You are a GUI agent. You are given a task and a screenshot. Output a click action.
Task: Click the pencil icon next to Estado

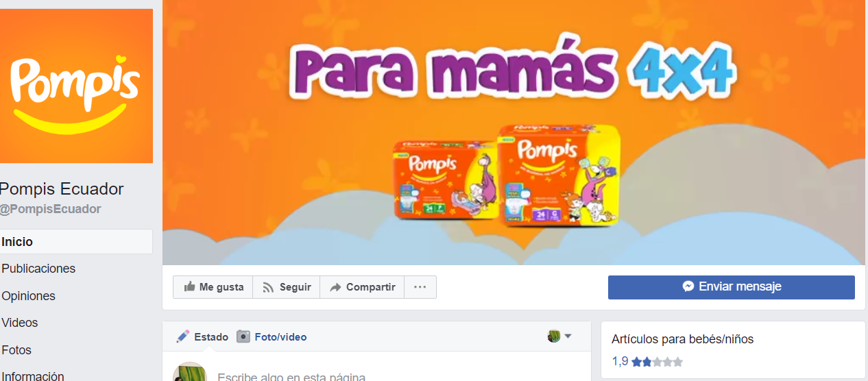coord(182,336)
